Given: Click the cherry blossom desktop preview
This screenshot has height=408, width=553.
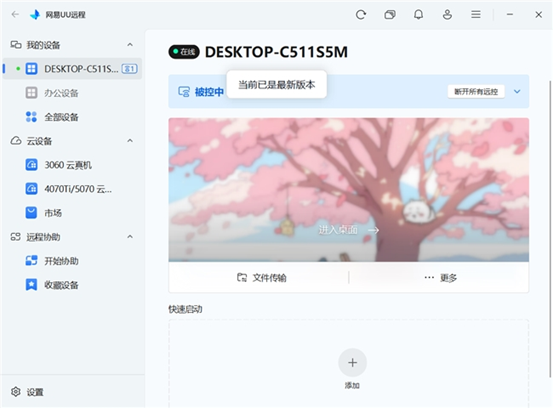Looking at the screenshot, I should [348, 190].
